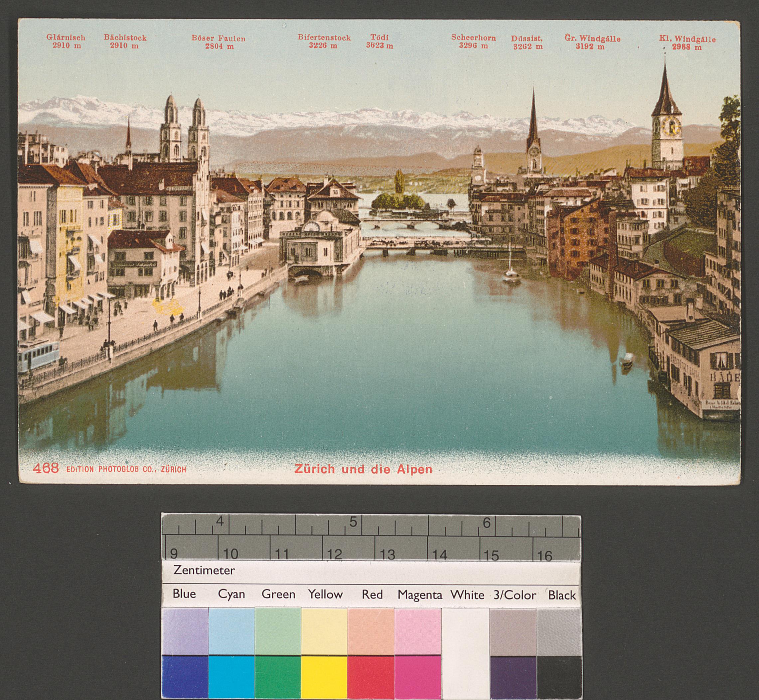759x700 pixels.
Task: Click the 'Kl. Windgälle 2988 m' label
Action: point(687,43)
